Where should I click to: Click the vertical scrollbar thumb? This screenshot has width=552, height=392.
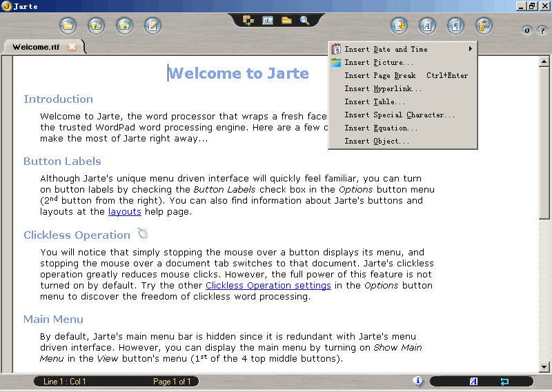pos(544,143)
